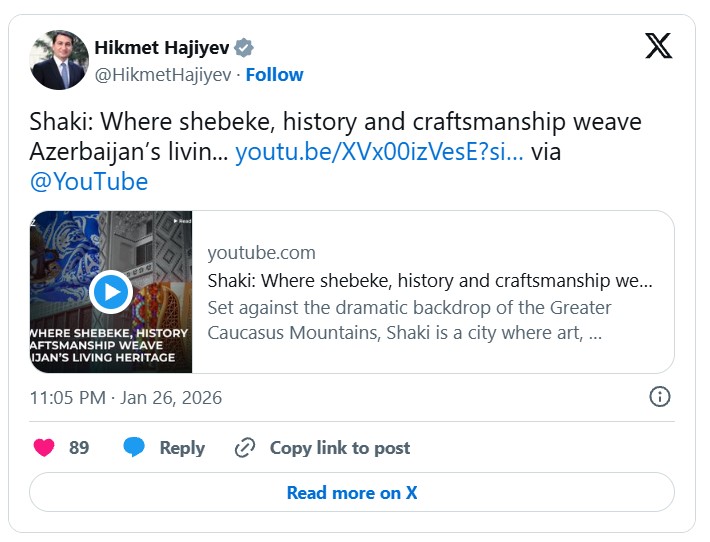Open Hikmet Hajiyev's profile picture
710x542 pixels.
click(59, 60)
